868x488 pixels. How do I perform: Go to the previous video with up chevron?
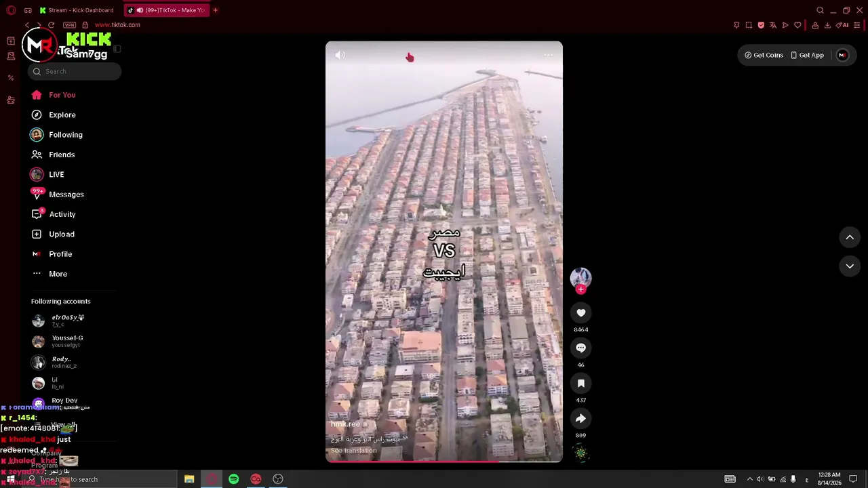pos(850,237)
